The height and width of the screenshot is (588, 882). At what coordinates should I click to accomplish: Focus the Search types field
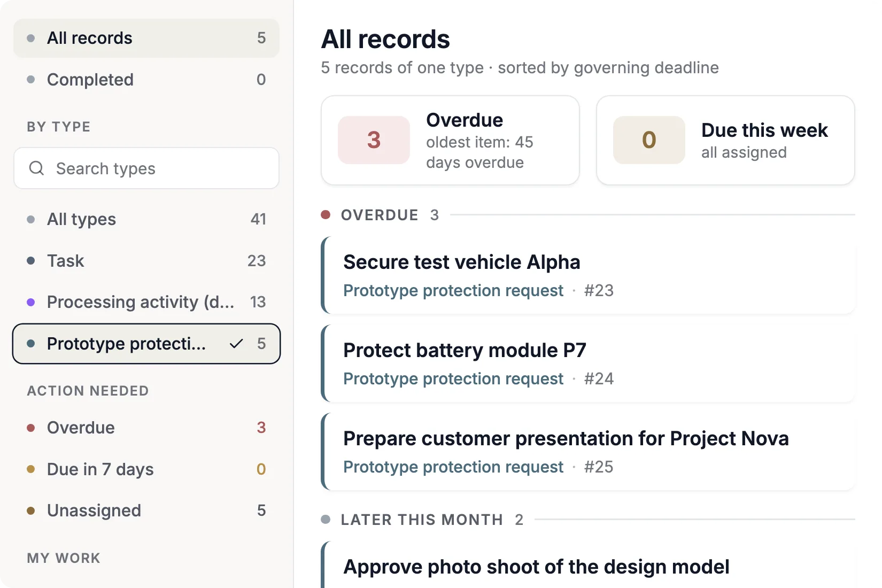click(146, 168)
